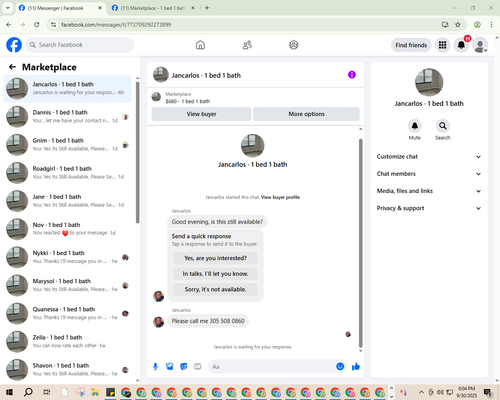Open the emoji picker in message box

[340, 367]
